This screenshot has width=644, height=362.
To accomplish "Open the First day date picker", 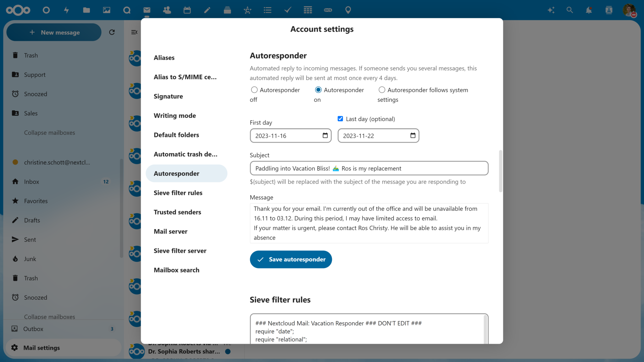I will (x=325, y=135).
